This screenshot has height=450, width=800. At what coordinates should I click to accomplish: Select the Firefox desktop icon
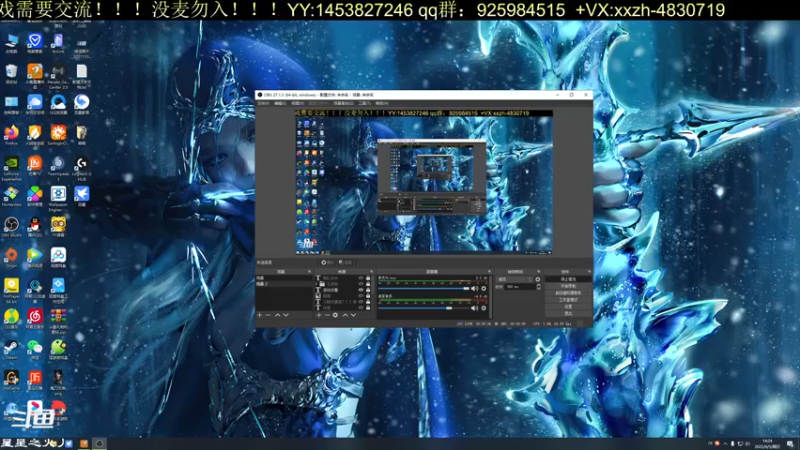click(x=11, y=135)
